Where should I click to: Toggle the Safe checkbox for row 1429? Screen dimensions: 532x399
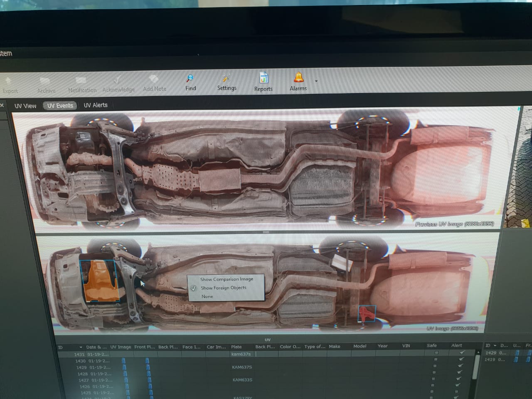[x=435, y=366]
